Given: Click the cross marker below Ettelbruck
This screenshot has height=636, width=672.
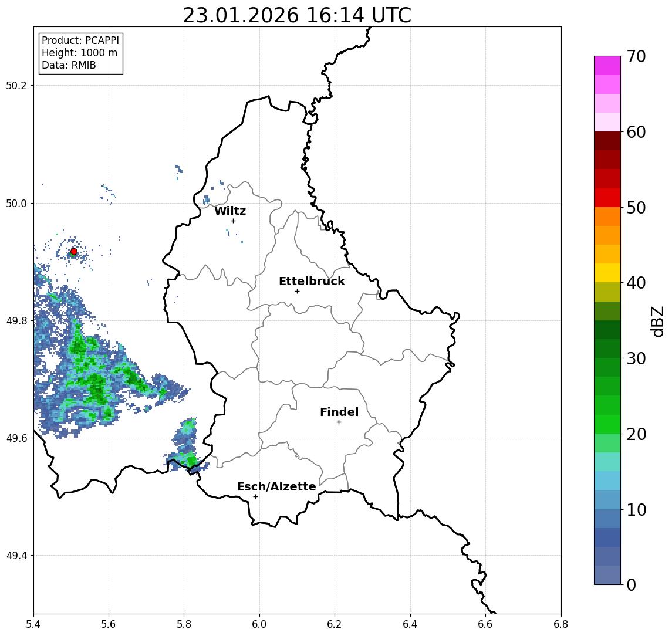Looking at the screenshot, I should tap(297, 292).
